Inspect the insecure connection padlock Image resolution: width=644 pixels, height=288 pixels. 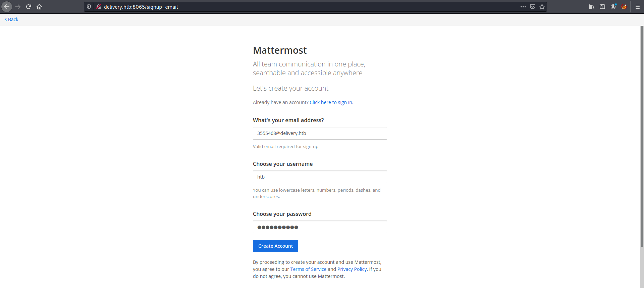tap(99, 7)
